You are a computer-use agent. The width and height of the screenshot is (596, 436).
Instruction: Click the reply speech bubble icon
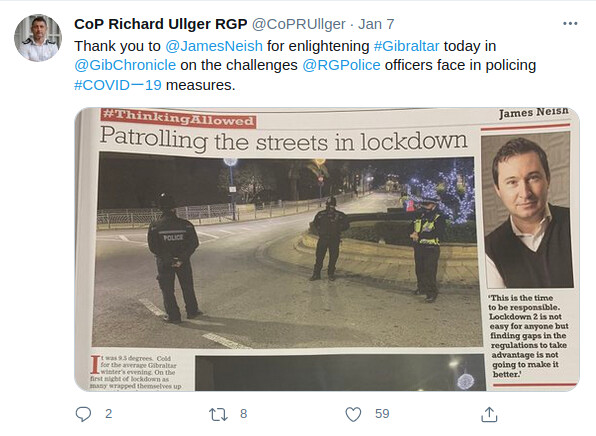click(83, 414)
